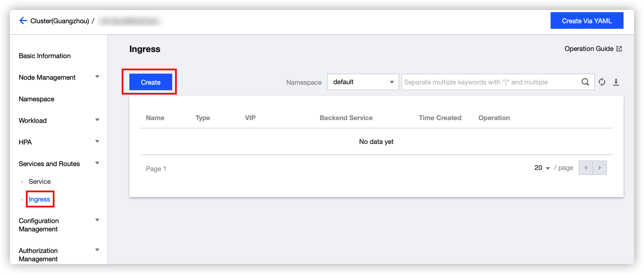644x274 pixels.
Task: Go to the previous page arrow
Action: [x=586, y=168]
